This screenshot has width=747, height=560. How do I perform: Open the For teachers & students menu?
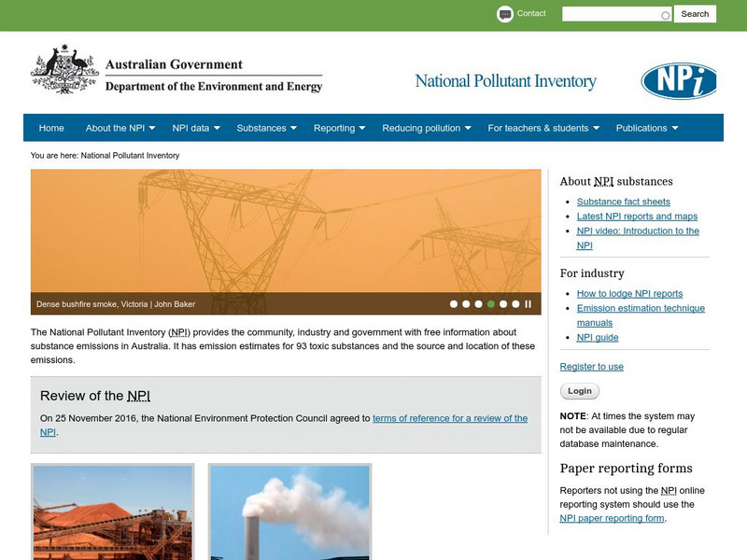pyautogui.click(x=538, y=128)
